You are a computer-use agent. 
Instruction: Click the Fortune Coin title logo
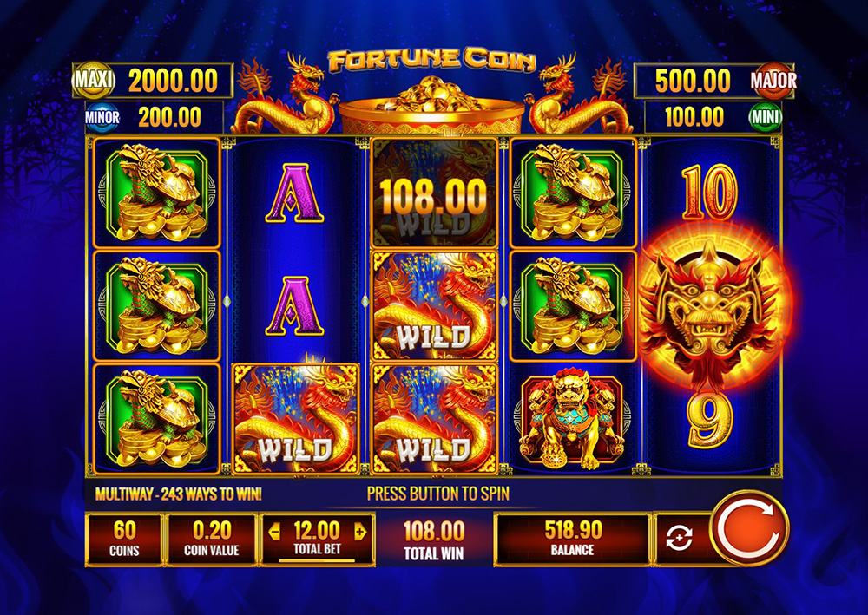(432, 60)
